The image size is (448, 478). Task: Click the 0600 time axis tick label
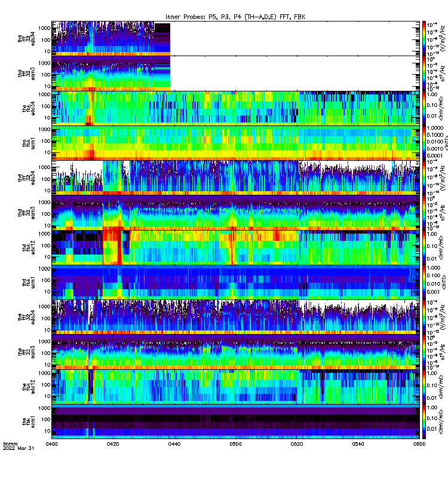click(x=419, y=444)
